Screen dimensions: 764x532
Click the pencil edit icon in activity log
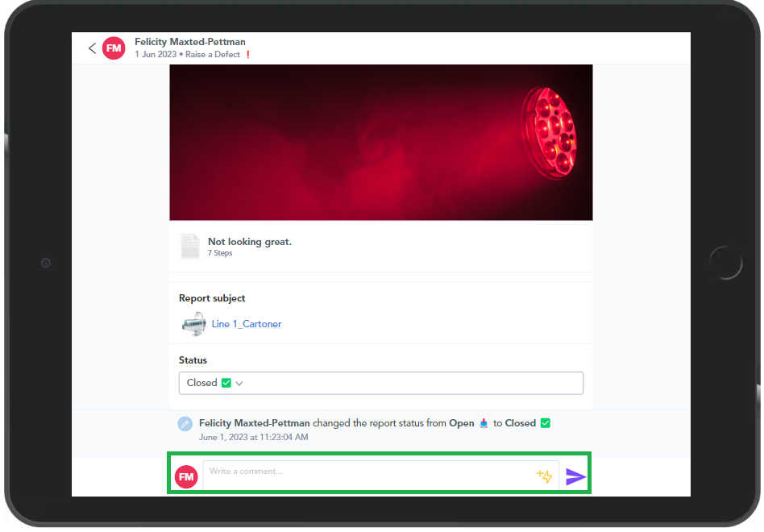coord(185,424)
